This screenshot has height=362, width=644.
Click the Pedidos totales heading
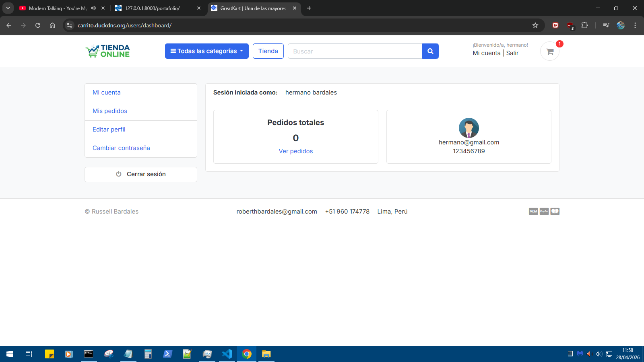pos(296,123)
